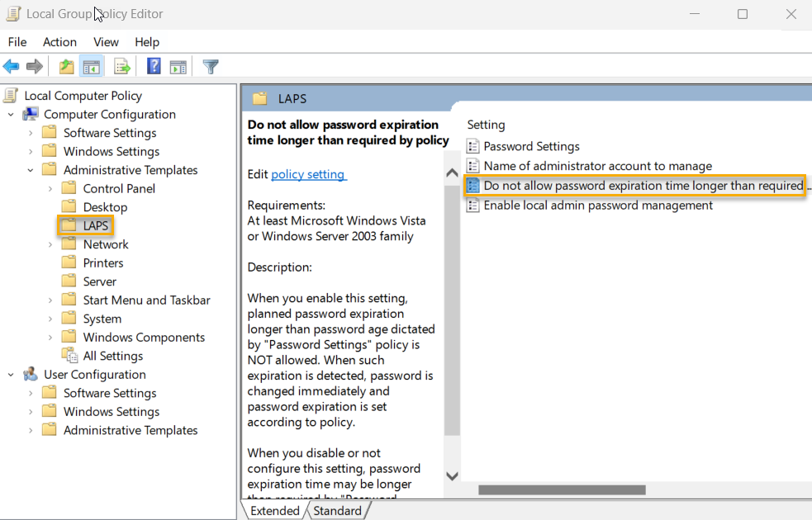Click the Export List toolbar icon
This screenshot has width=812, height=520.
point(121,66)
